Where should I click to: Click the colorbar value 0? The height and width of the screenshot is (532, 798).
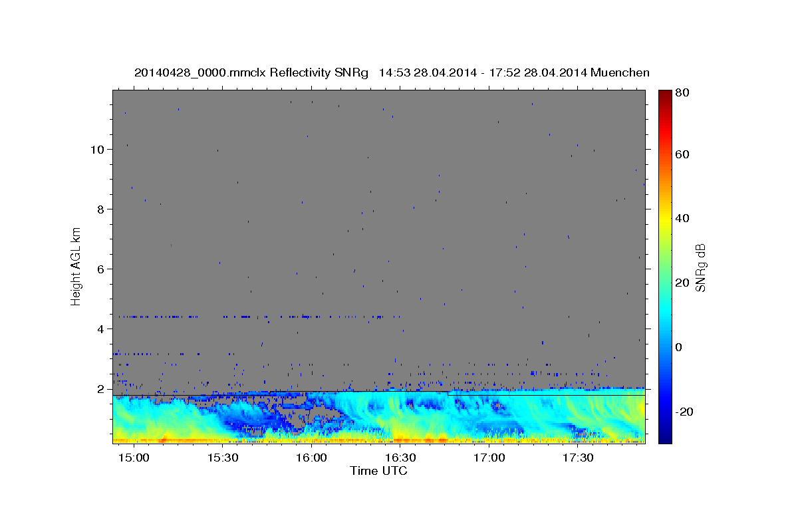678,347
